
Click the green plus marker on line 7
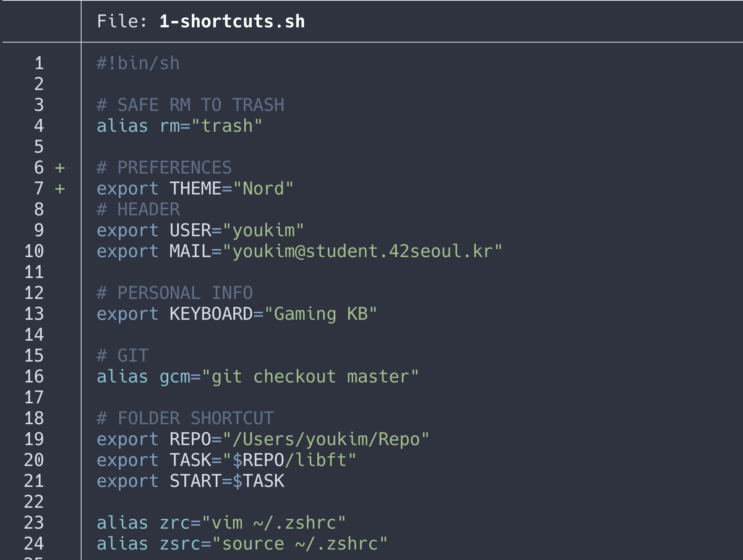[60, 189]
